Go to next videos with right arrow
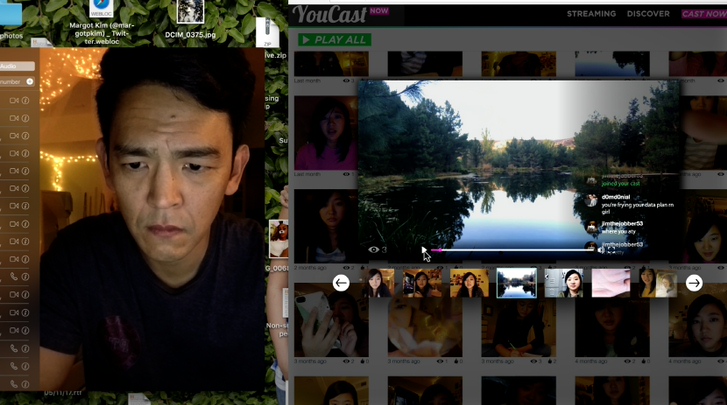This screenshot has width=727, height=405. click(694, 283)
